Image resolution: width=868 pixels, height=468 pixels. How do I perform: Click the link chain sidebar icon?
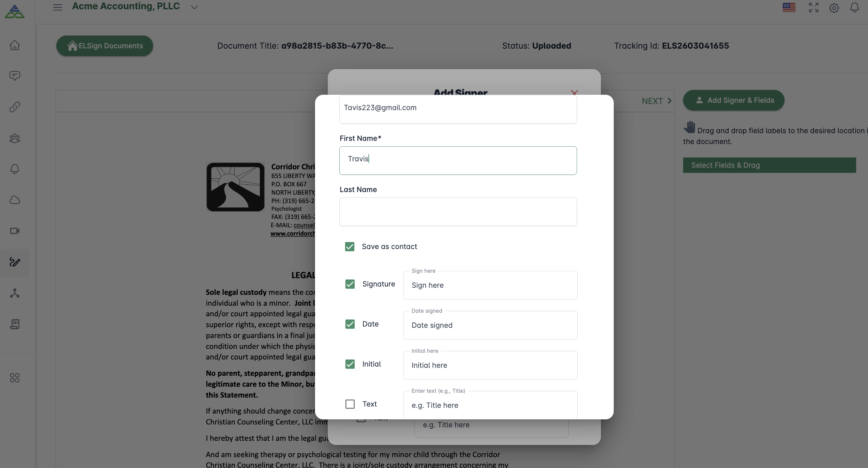click(14, 107)
